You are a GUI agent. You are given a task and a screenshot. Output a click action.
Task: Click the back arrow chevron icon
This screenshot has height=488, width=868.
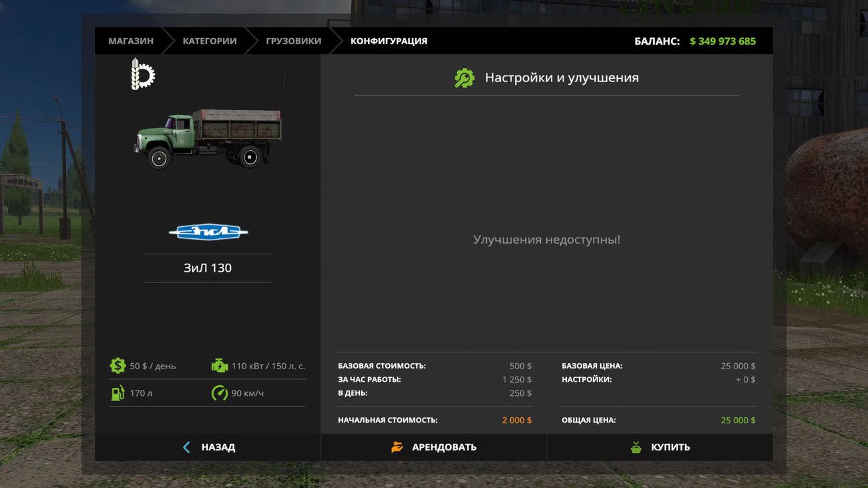coord(187,447)
